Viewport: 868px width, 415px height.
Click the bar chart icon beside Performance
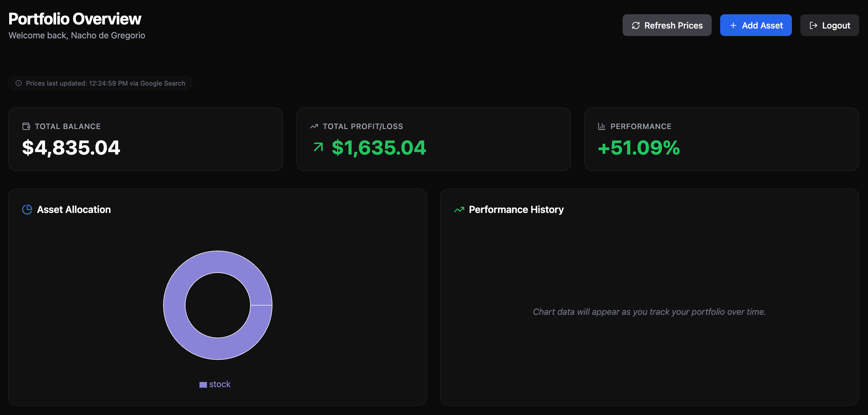coord(602,126)
